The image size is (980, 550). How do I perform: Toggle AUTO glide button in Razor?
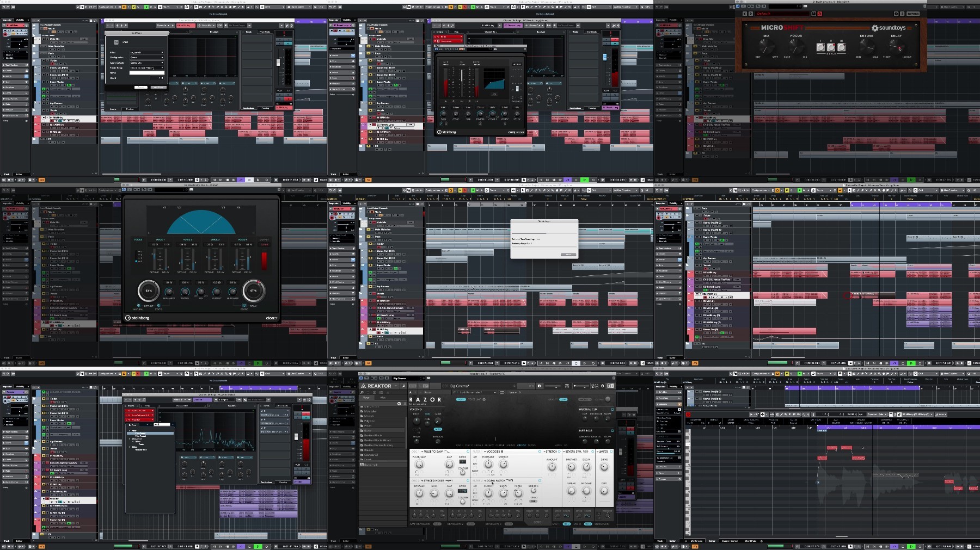438,429
